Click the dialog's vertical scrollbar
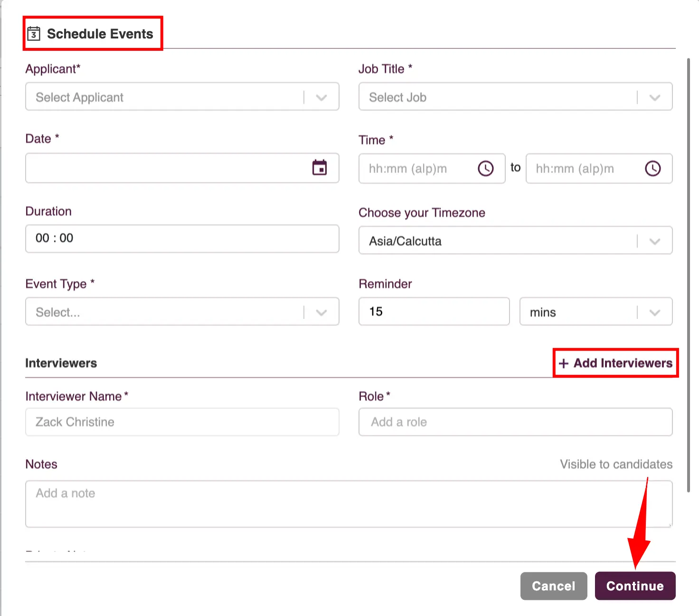 tap(689, 275)
